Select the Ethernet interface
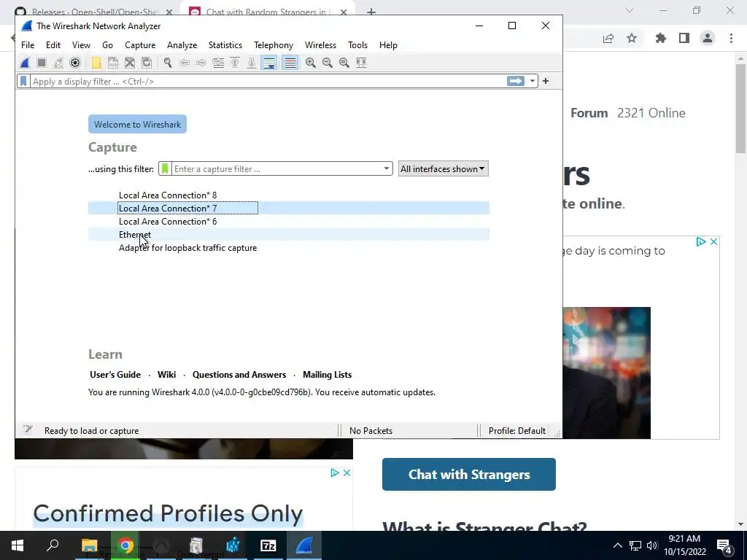747x560 pixels. (x=289, y=234)
